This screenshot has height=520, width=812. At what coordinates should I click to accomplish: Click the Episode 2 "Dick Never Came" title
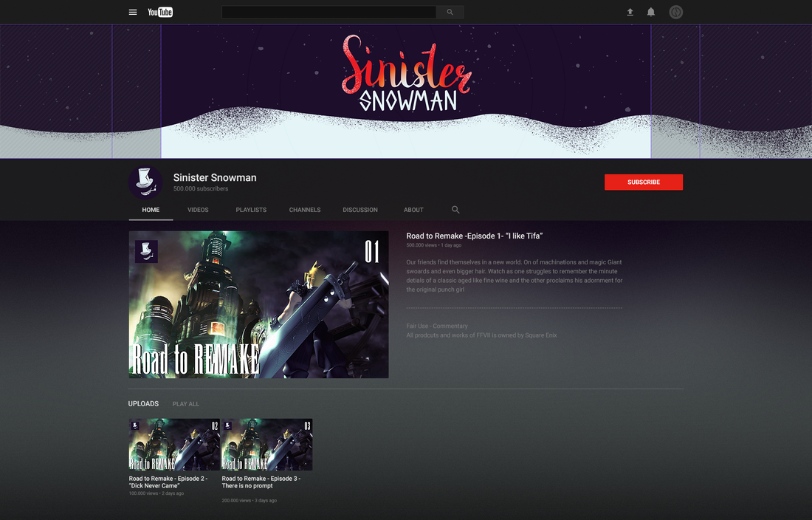click(x=168, y=482)
